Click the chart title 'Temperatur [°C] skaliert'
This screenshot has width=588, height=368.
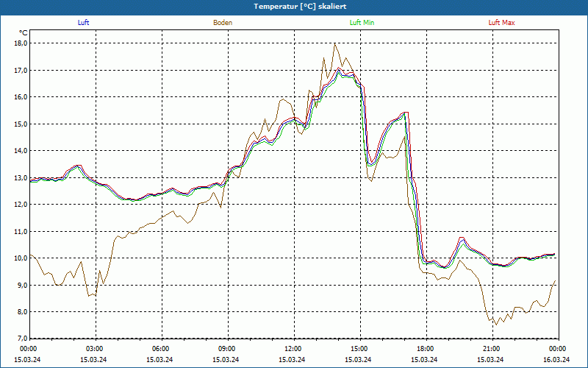point(300,7)
